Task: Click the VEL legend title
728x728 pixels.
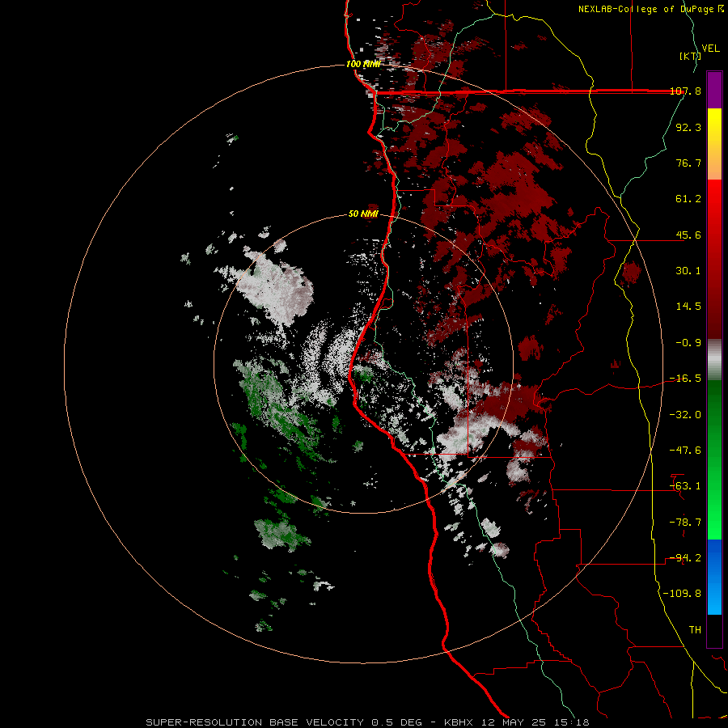Action: pyautogui.click(x=710, y=49)
